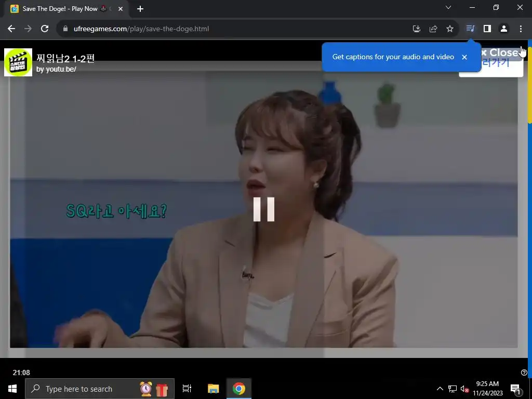The width and height of the screenshot is (532, 399).
Task: Open the video title 찌읽남2 1-2편
Action: coord(65,58)
